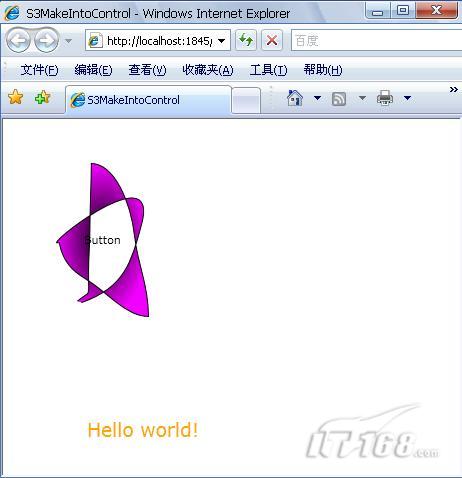Click the browser Forward arrow button
The height and width of the screenshot is (478, 462).
point(47,40)
